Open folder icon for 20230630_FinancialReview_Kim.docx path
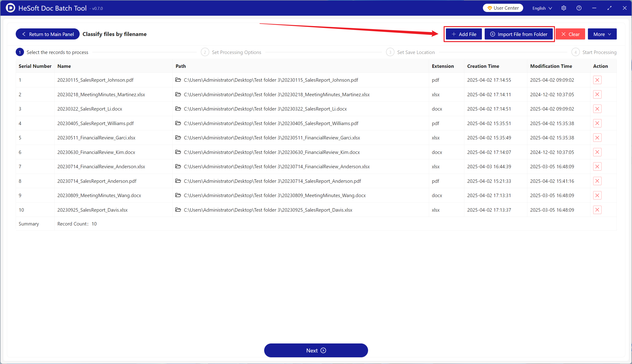 [x=178, y=152]
